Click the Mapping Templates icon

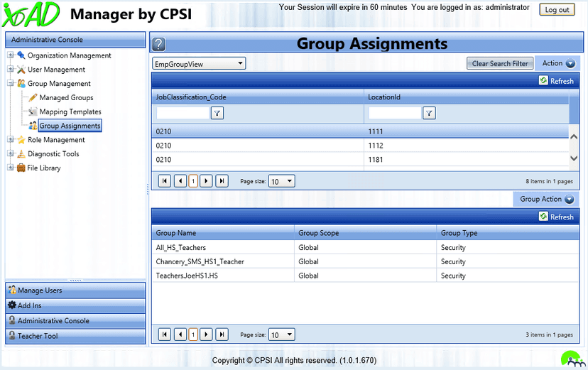(x=33, y=111)
